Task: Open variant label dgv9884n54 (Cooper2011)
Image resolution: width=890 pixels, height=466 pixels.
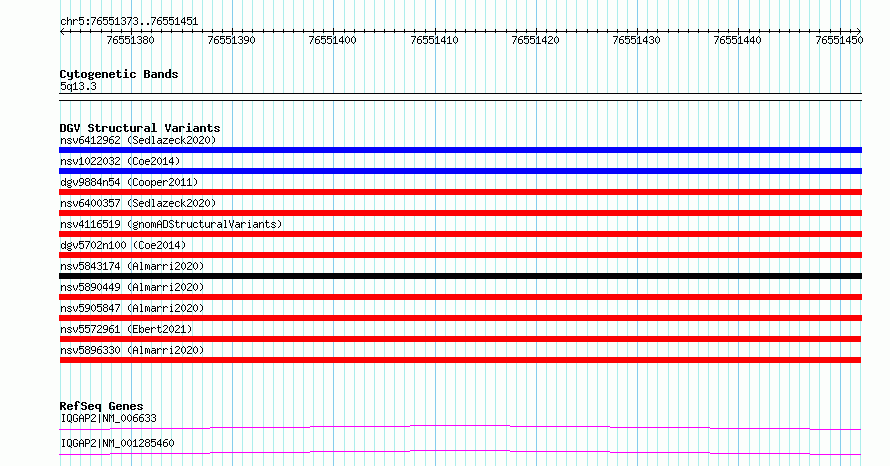Action: coord(129,182)
